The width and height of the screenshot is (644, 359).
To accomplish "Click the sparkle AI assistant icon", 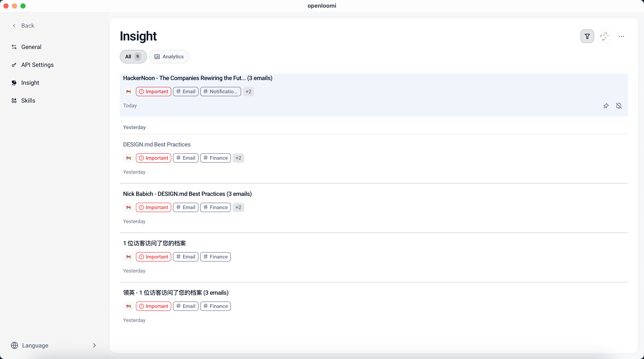I will click(x=604, y=36).
